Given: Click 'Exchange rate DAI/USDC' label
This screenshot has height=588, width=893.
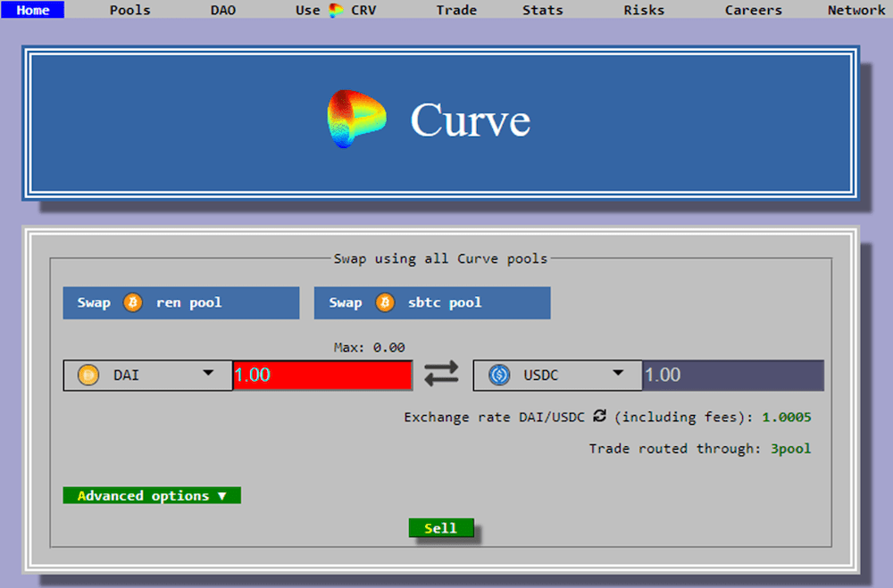Looking at the screenshot, I should pyautogui.click(x=495, y=418).
